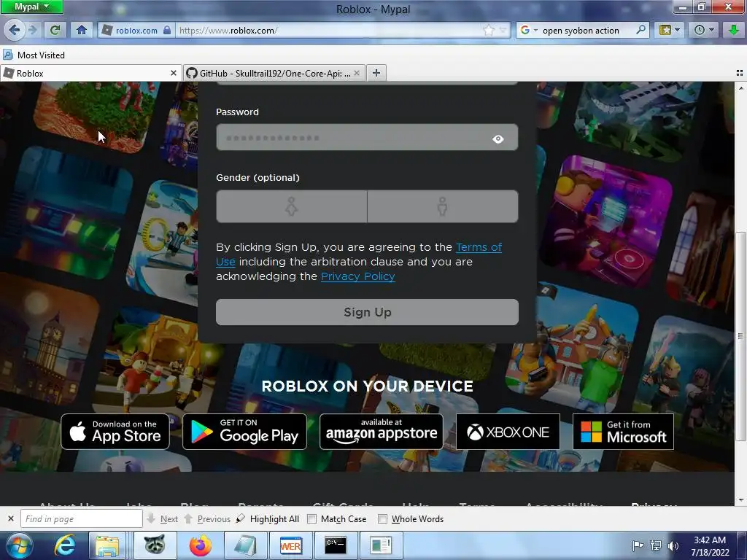The height and width of the screenshot is (560, 747).
Task: Click Next in the find bar
Action: (163, 518)
